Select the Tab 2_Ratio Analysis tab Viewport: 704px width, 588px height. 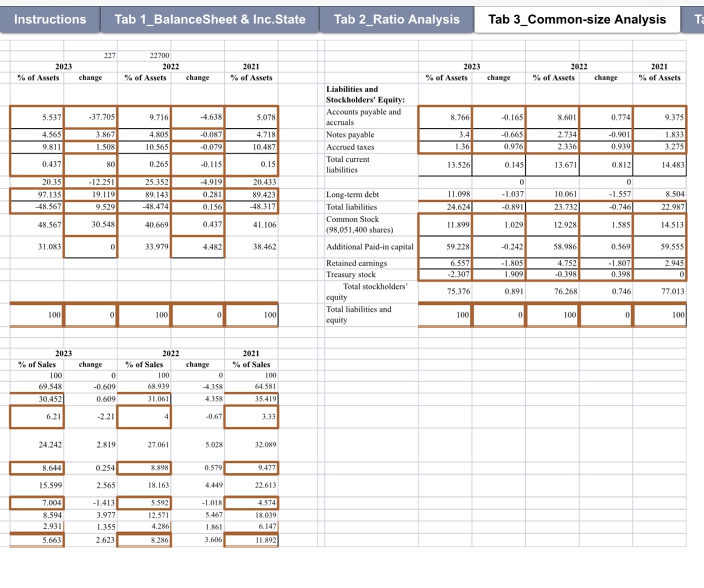[395, 19]
